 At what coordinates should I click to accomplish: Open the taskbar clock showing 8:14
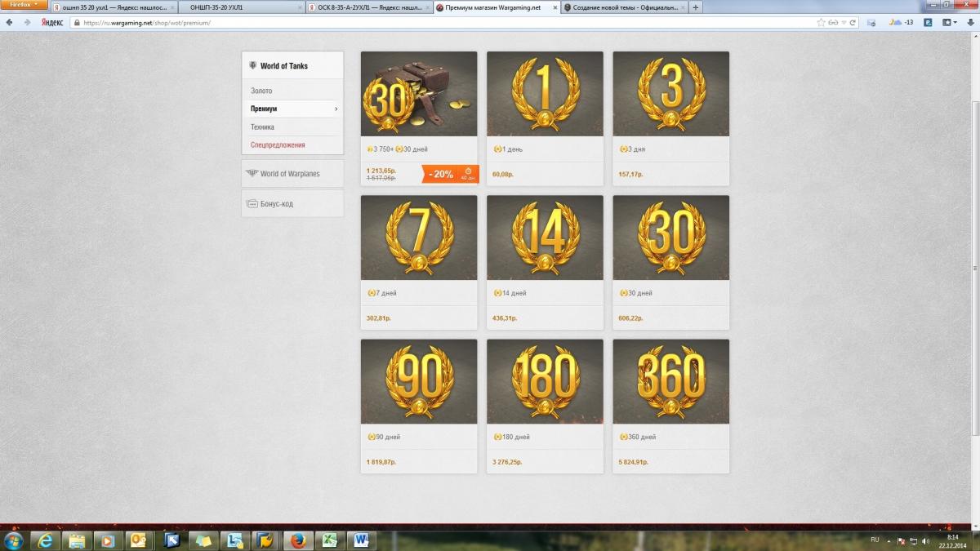pos(952,540)
